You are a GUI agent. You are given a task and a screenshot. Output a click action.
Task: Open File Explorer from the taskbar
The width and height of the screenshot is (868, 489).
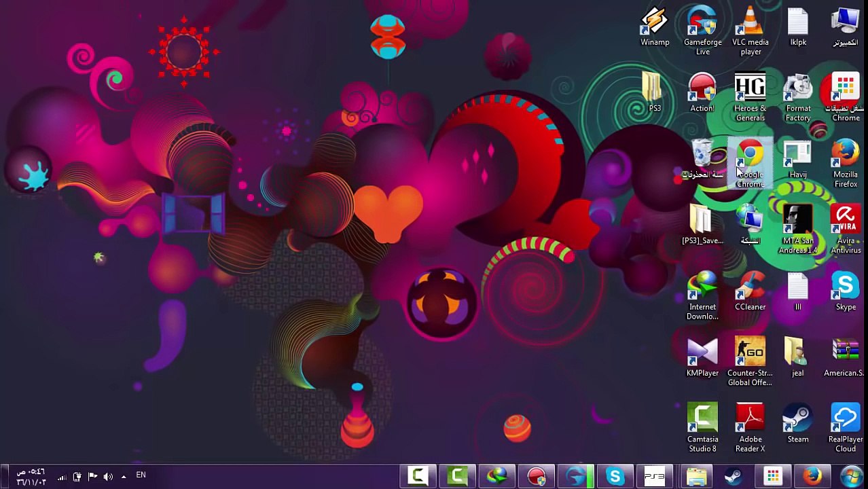696,477
